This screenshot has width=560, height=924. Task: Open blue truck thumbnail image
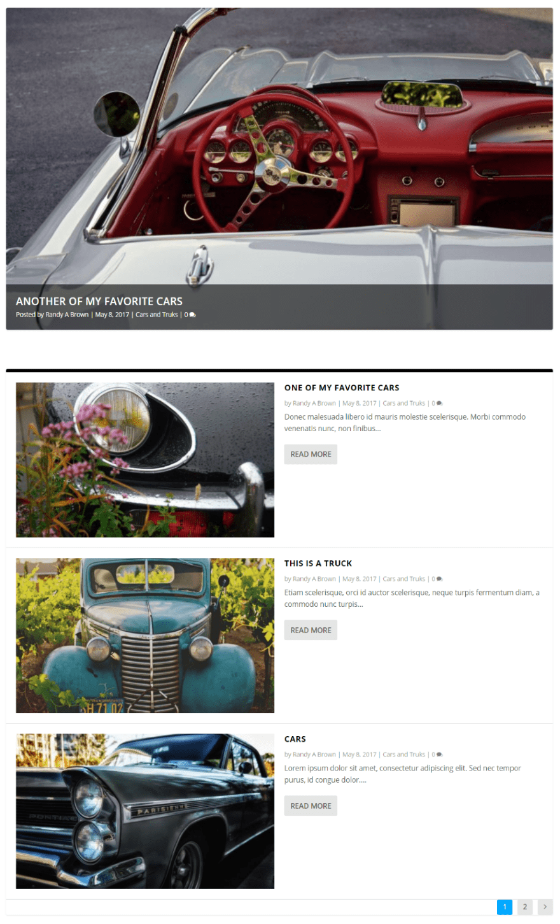coord(145,636)
